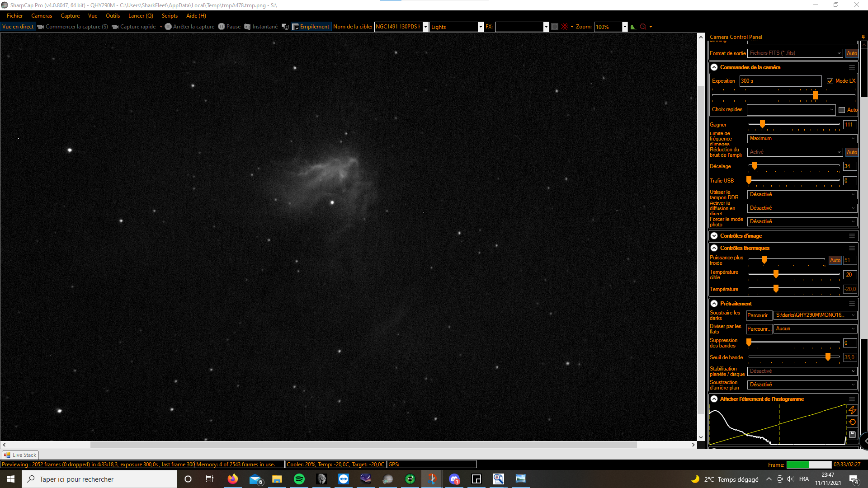868x488 pixels.
Task: Collapse the Contrôles thermiques section
Action: coord(714,248)
